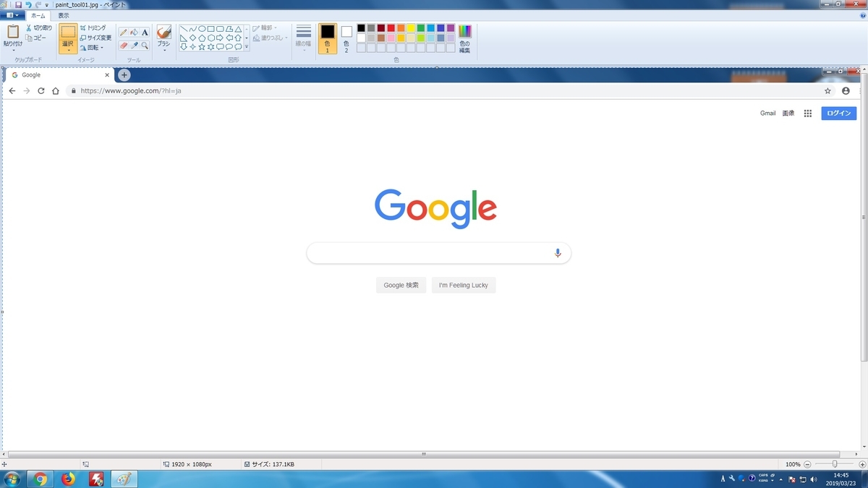Open Firefox from the taskbar
The height and width of the screenshot is (488, 868).
(x=68, y=479)
